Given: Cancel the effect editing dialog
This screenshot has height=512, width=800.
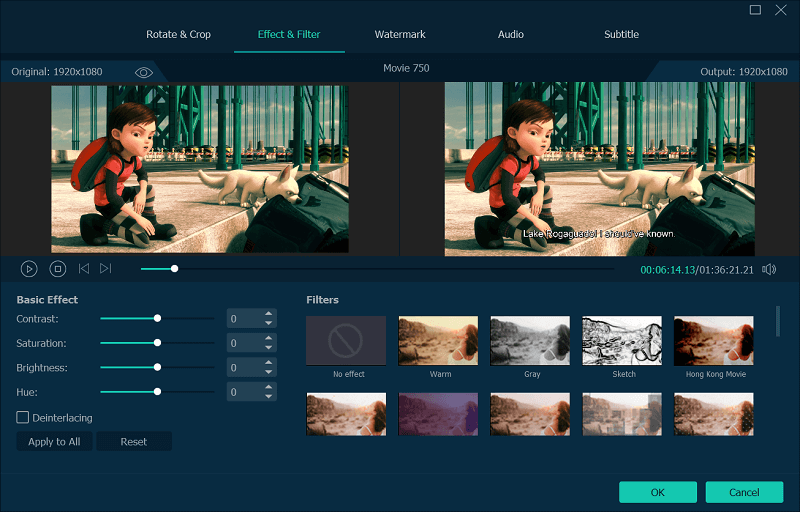Looking at the screenshot, I should point(744,492).
